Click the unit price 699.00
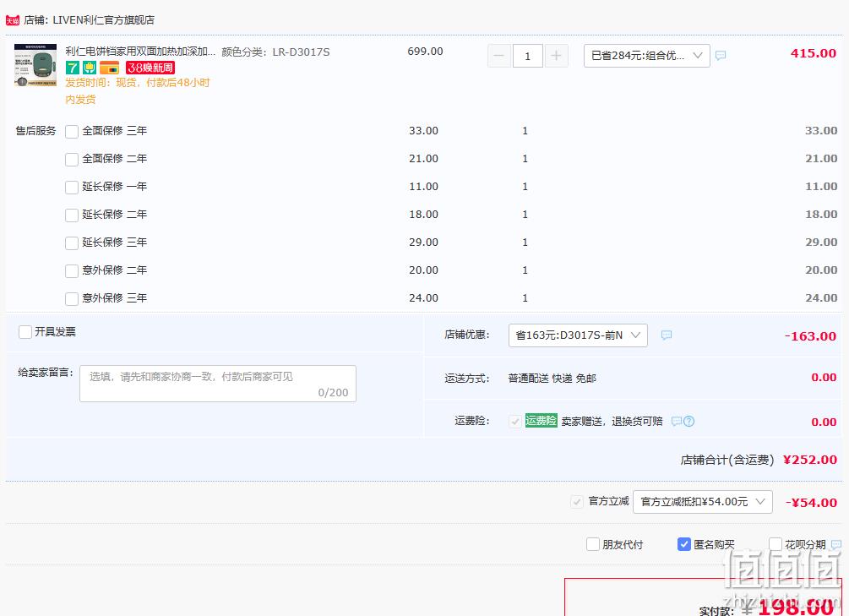Viewport: 849px width, 616px height. click(x=425, y=52)
